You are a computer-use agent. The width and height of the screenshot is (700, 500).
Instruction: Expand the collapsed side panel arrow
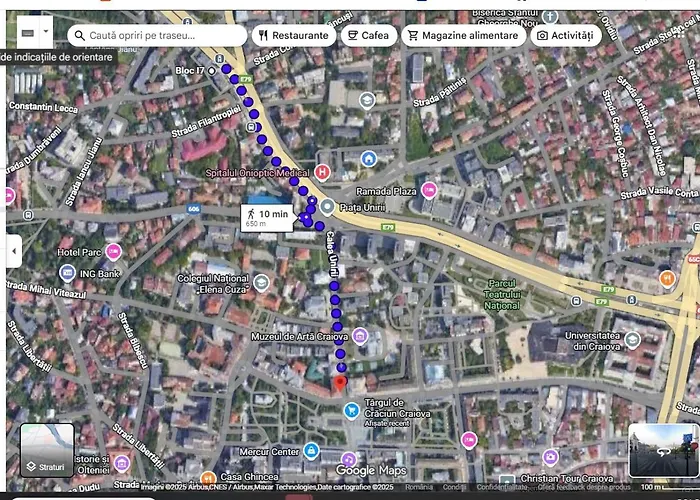coord(13,251)
